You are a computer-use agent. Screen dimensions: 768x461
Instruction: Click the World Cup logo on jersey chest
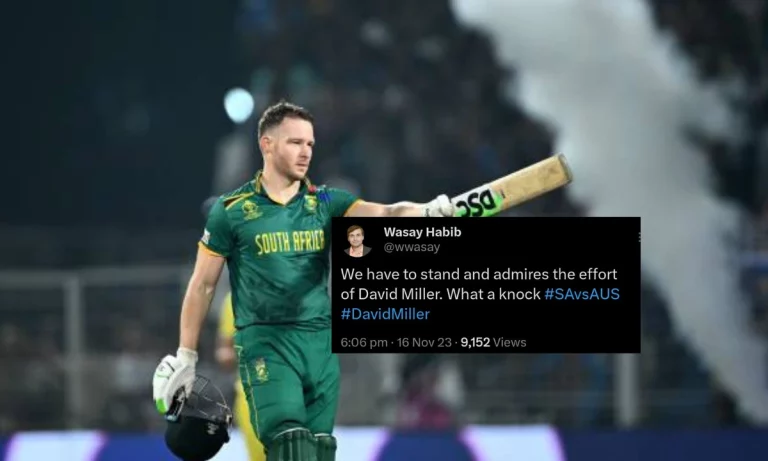[x=251, y=209]
